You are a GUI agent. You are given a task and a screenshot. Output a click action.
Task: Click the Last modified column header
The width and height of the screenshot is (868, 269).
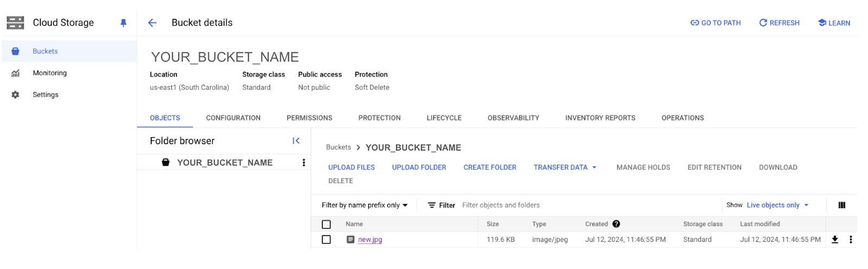[760, 224]
